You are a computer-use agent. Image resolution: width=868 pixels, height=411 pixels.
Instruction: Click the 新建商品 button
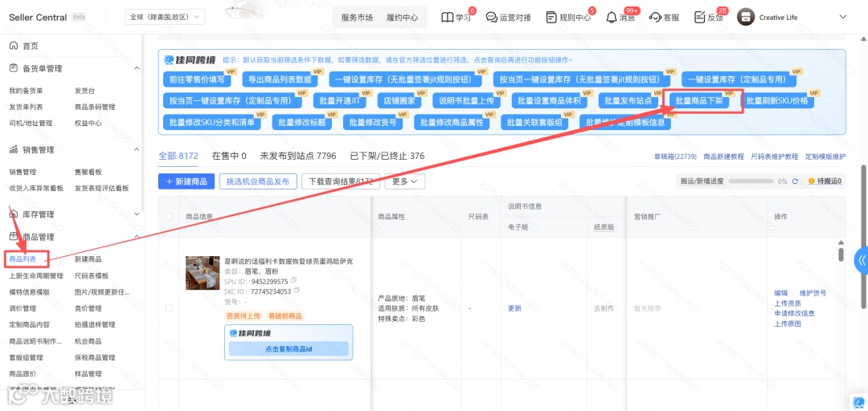(186, 181)
